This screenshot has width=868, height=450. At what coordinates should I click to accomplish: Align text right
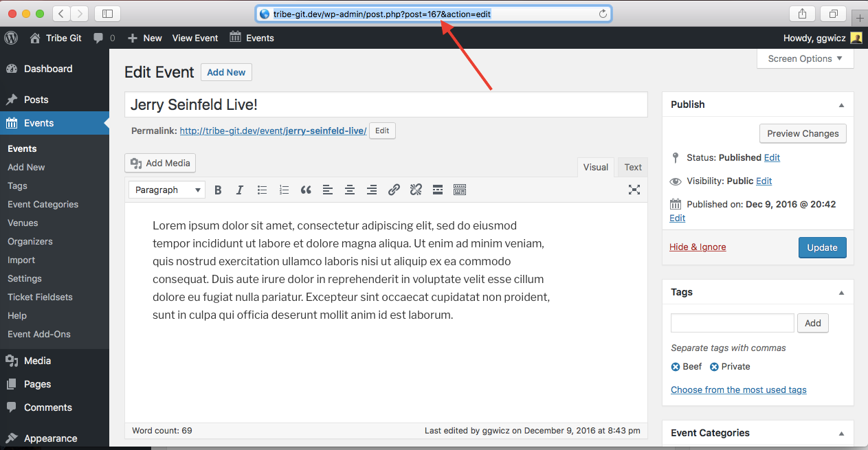point(372,190)
